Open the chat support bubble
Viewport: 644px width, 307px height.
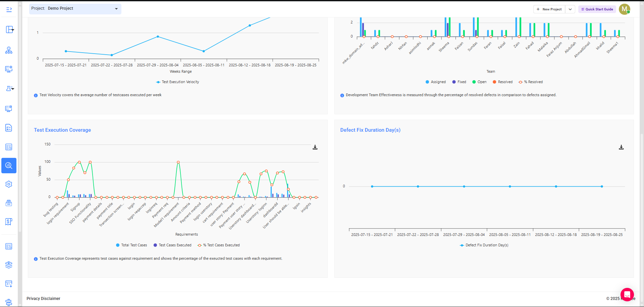tap(627, 295)
